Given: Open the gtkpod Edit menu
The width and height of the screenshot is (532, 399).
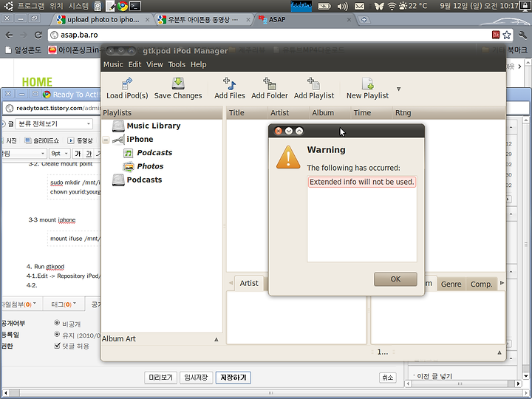Looking at the screenshot, I should click(x=134, y=64).
